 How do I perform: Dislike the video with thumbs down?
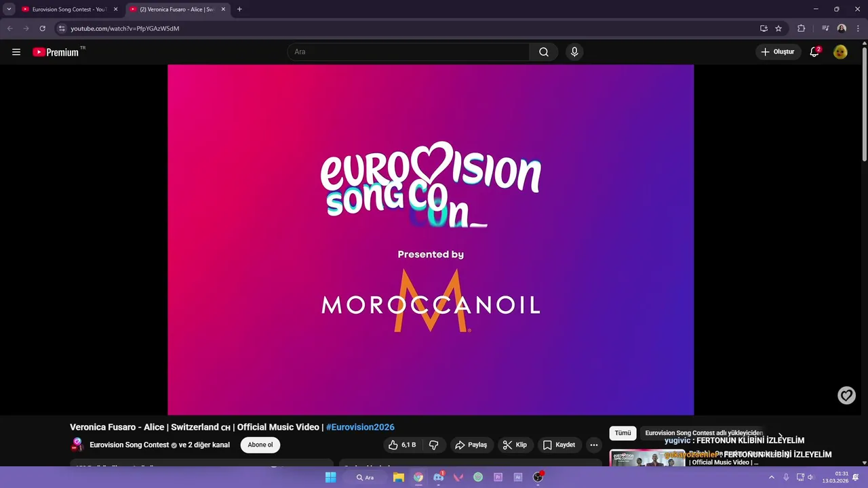(434, 445)
